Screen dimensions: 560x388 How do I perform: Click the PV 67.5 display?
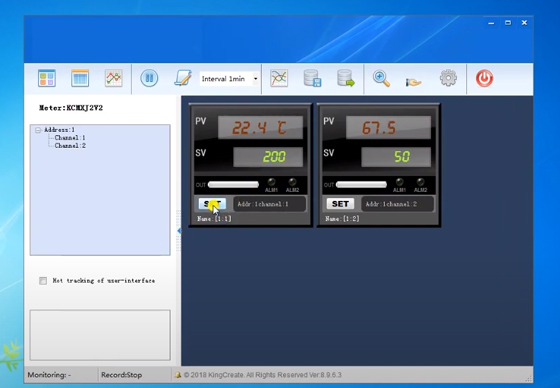point(388,127)
